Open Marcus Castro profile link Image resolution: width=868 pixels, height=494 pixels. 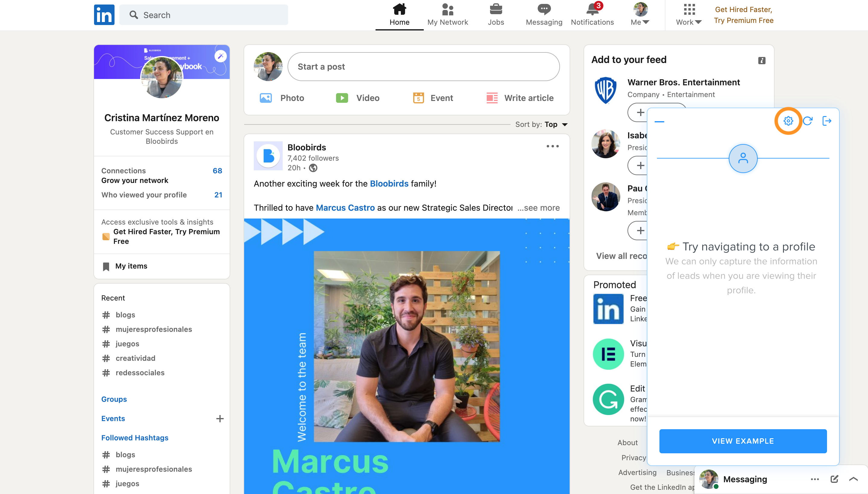[x=345, y=208]
